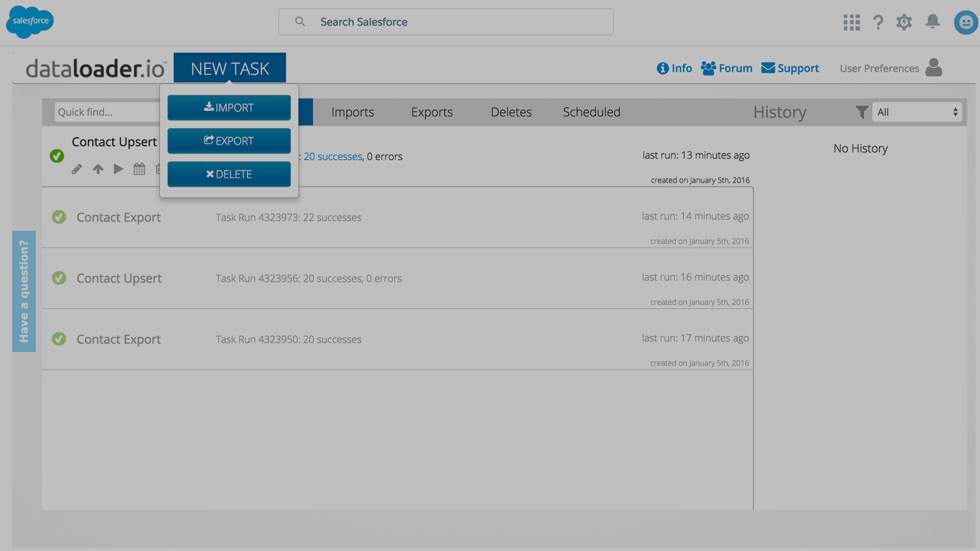Focus the Quick find input field
The image size is (980, 551).
[x=107, y=112]
